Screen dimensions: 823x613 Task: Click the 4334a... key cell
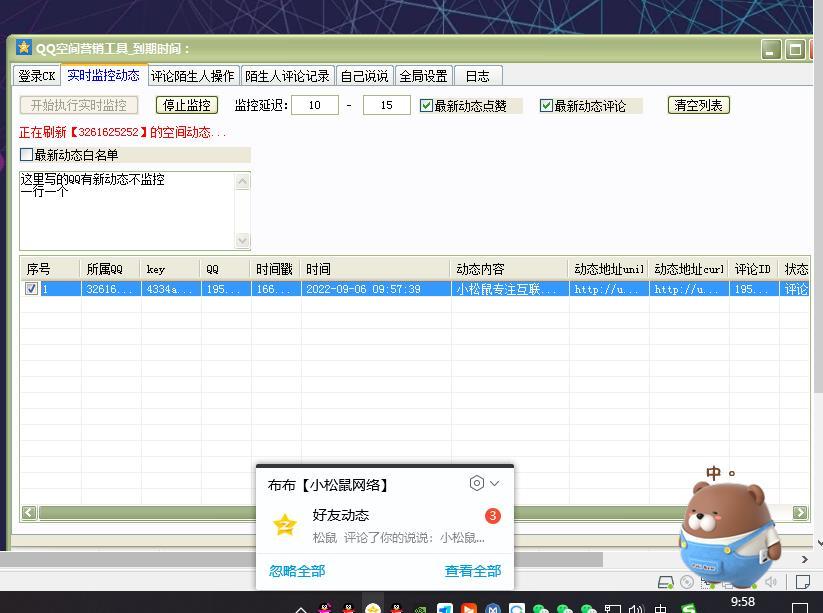(171, 289)
